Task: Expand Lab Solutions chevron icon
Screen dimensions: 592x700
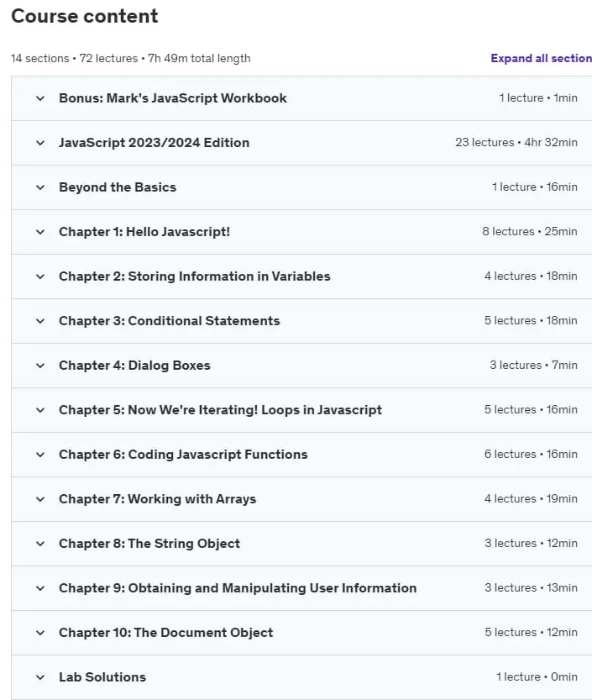Action: 40,677
